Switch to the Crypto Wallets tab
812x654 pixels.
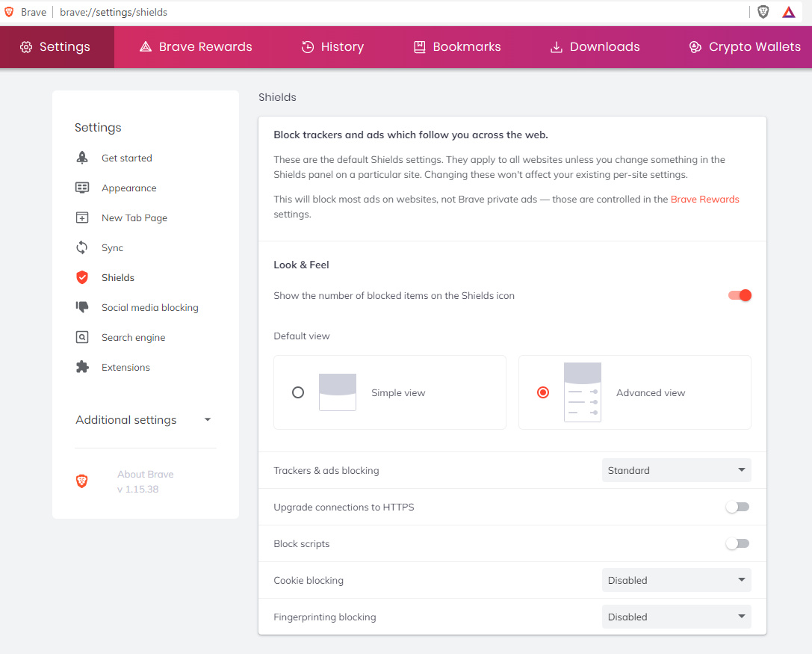tap(745, 47)
